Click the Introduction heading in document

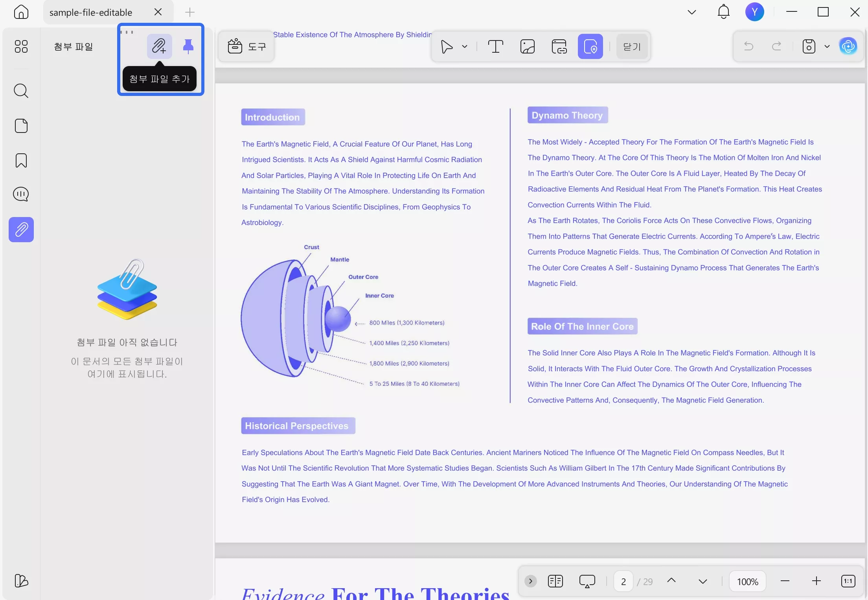click(272, 117)
